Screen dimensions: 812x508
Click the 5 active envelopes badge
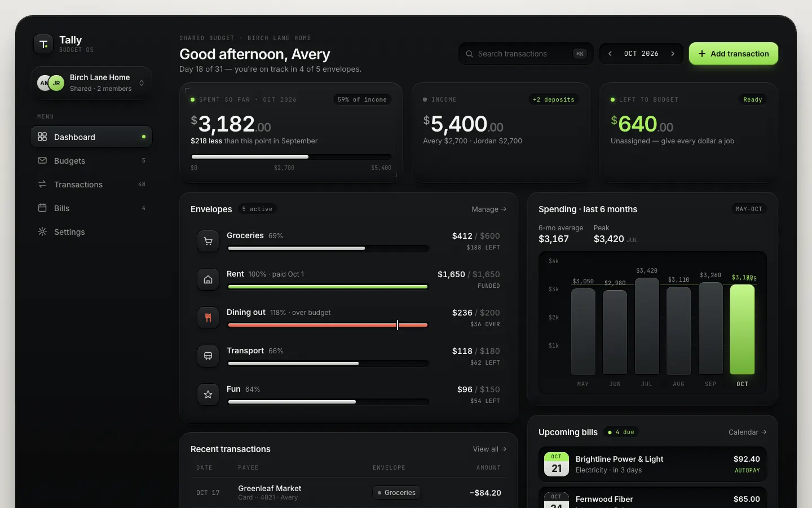point(257,209)
